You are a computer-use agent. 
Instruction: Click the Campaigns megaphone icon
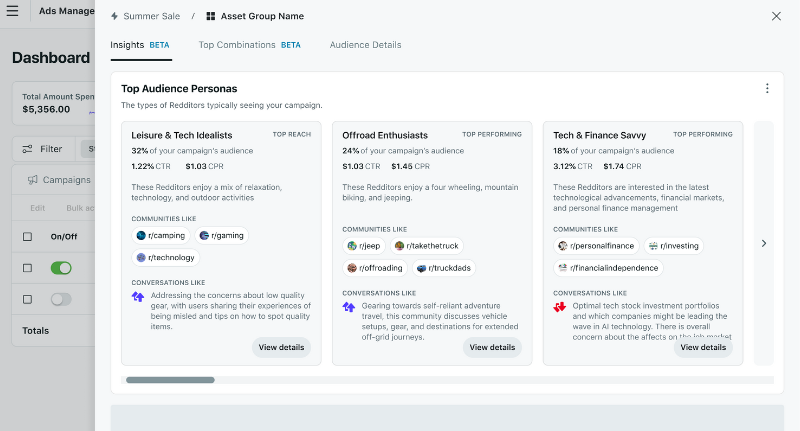click(33, 180)
